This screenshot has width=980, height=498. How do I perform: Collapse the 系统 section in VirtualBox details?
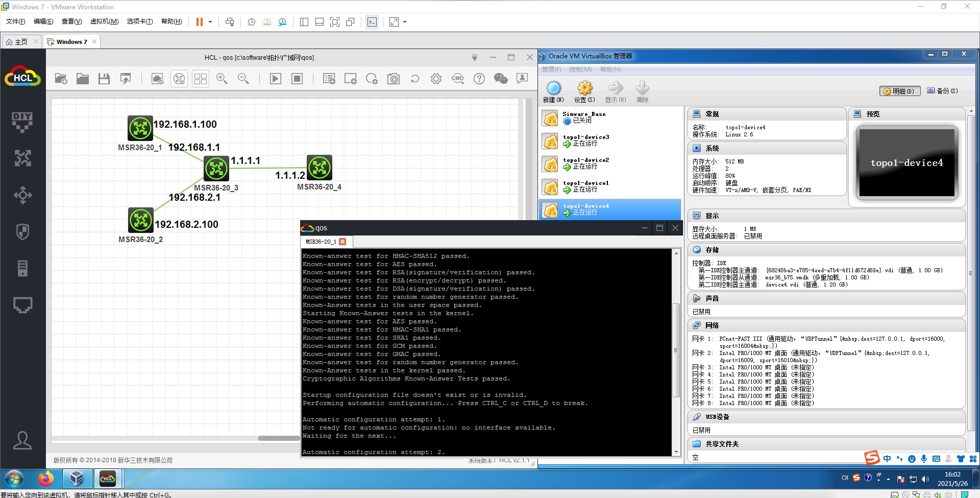click(x=767, y=148)
